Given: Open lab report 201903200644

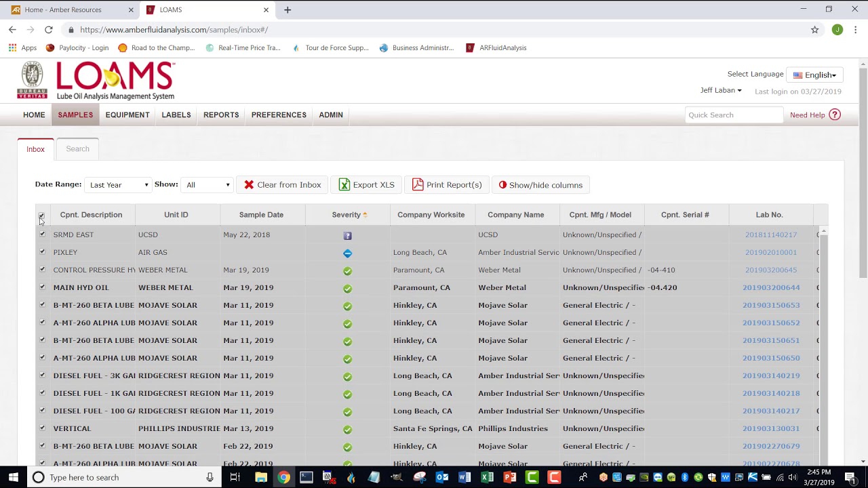Looking at the screenshot, I should click(x=771, y=288).
